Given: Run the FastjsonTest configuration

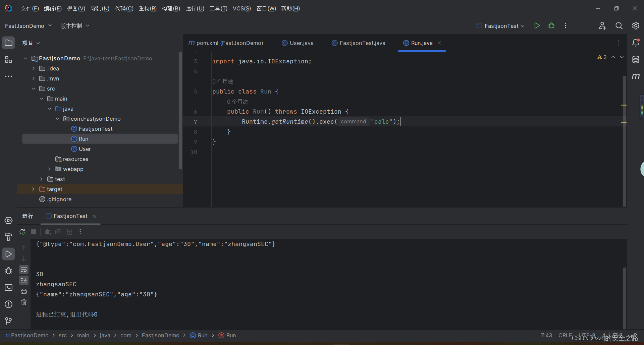Looking at the screenshot, I should click(x=537, y=25).
